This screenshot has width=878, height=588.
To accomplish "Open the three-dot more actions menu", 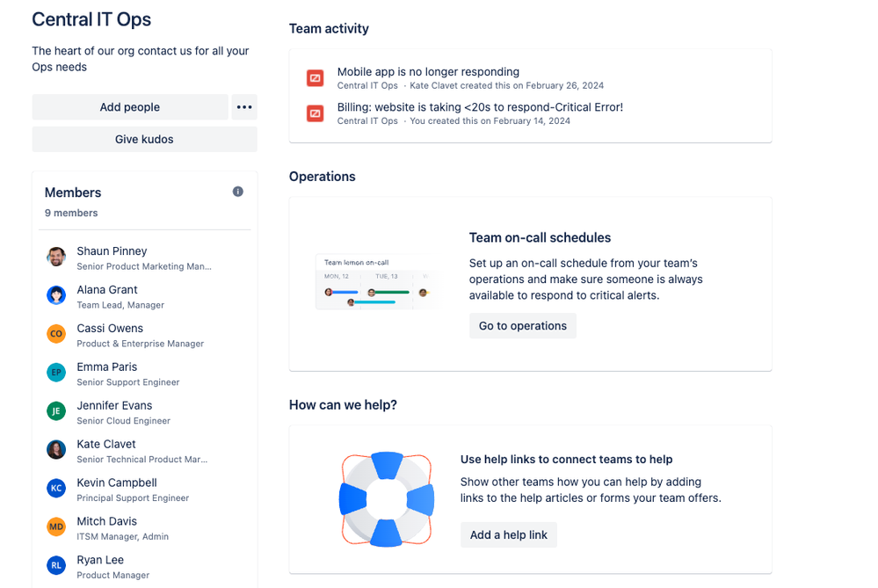I will pos(244,107).
